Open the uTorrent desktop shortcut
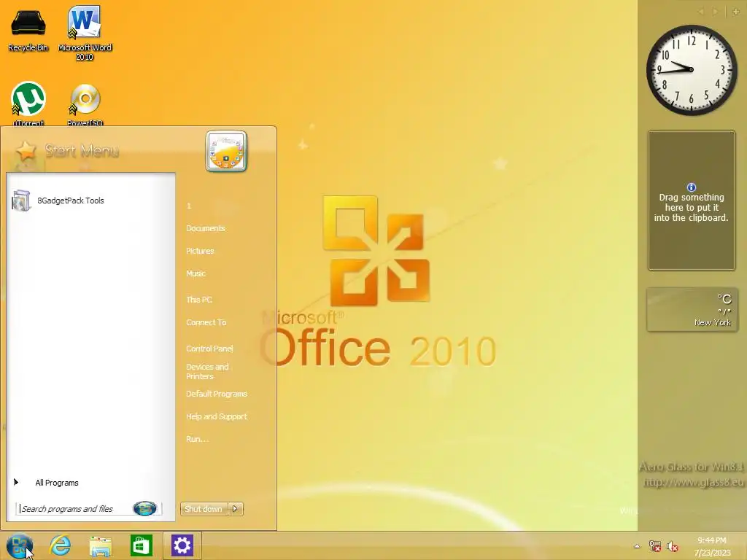The width and height of the screenshot is (747, 560). click(28, 104)
